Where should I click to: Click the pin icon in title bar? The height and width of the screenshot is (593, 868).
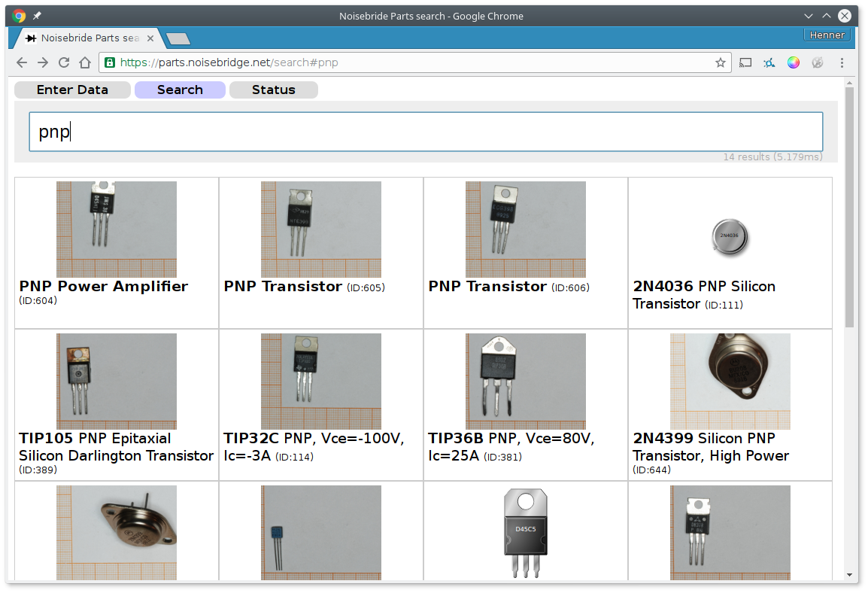[37, 16]
